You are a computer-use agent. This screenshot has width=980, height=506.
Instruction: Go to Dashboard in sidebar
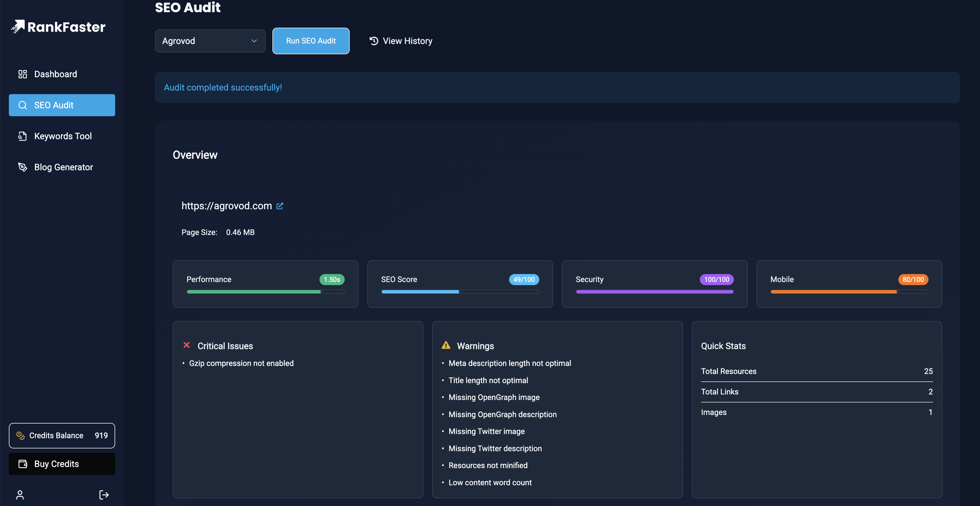[62, 74]
